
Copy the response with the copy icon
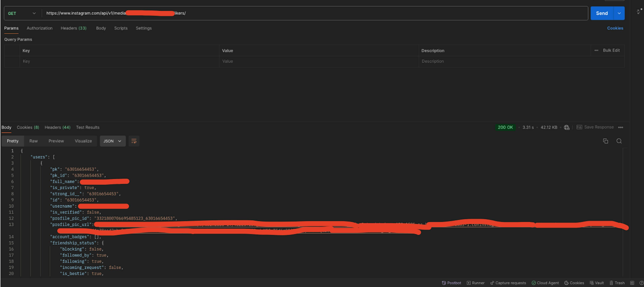click(605, 141)
